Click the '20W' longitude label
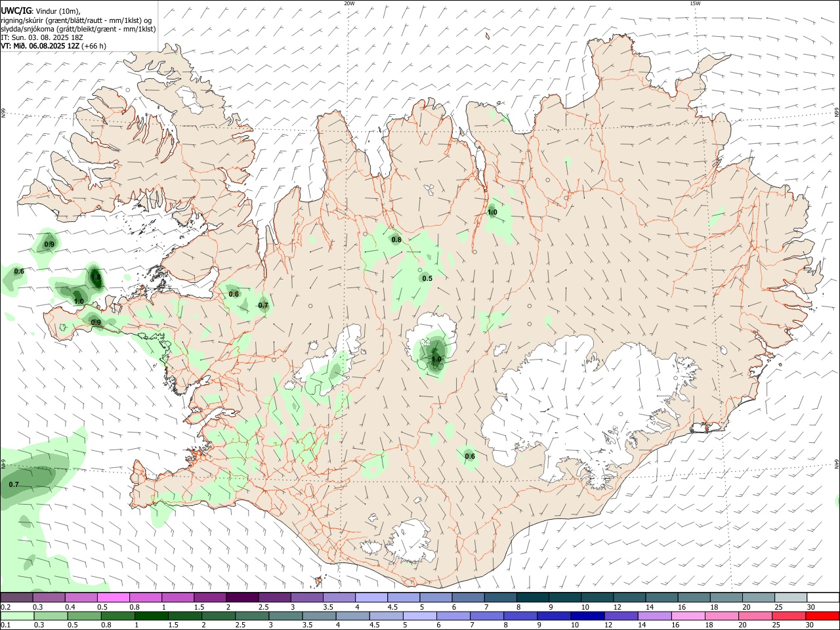This screenshot has height=630, width=840. pos(349,3)
